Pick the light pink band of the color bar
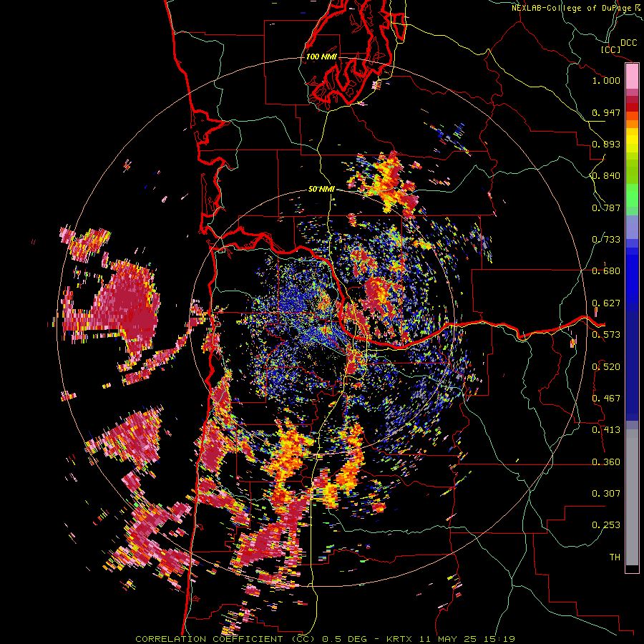This screenshot has width=644, height=644. [632, 77]
